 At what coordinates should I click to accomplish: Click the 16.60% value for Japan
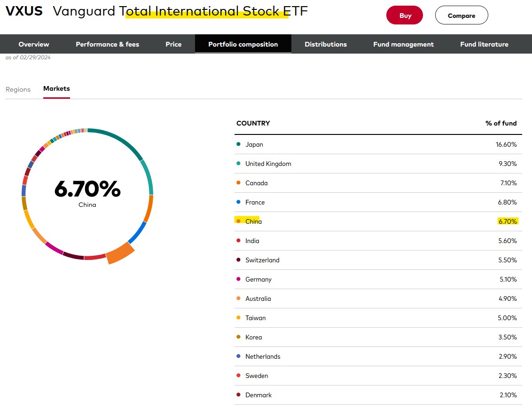506,144
